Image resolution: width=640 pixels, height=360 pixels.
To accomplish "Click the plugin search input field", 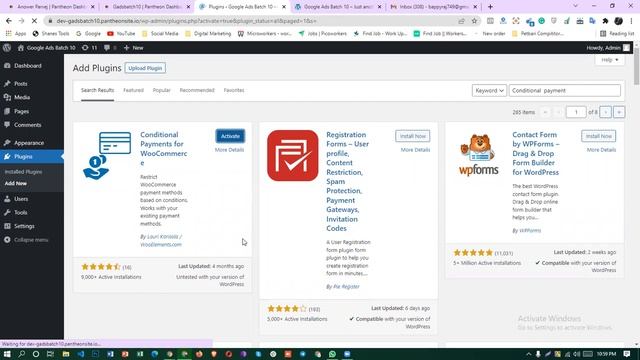I will click(x=564, y=91).
